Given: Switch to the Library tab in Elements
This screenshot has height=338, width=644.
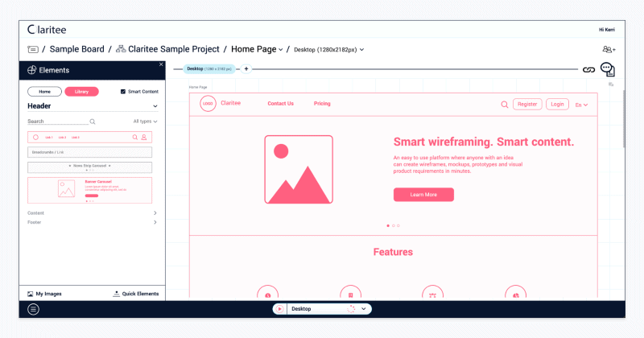Looking at the screenshot, I should pos(81,92).
